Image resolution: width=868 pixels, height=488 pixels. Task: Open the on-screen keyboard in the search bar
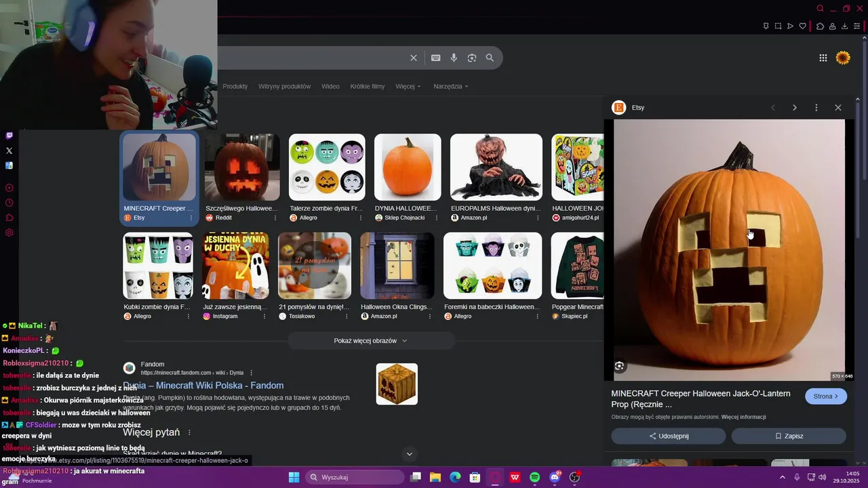[436, 58]
